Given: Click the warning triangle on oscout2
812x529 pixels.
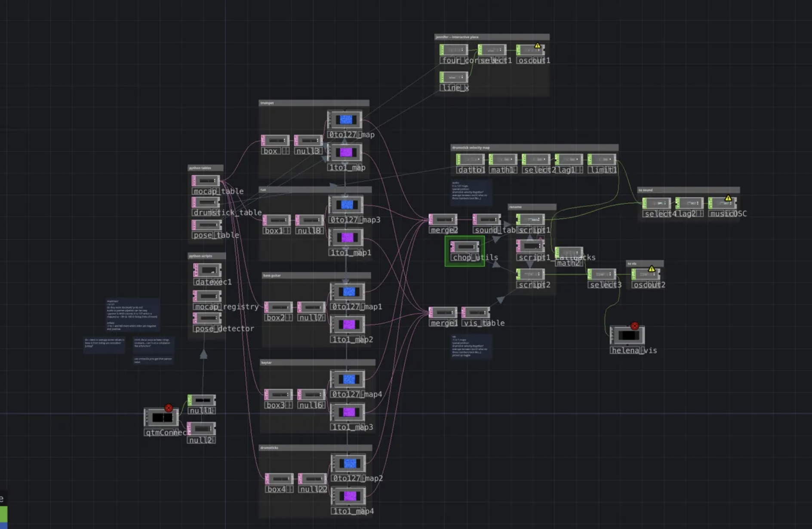Looking at the screenshot, I should point(652,269).
